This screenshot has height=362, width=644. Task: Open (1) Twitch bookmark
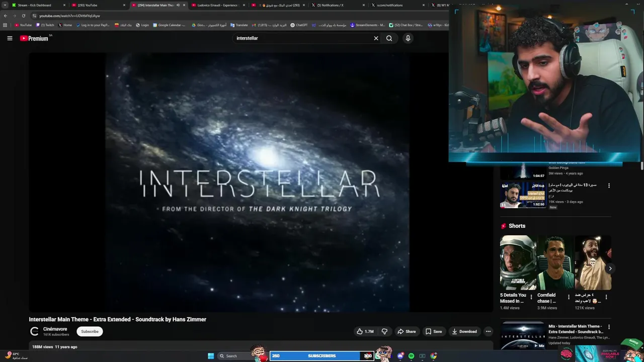[45, 25]
